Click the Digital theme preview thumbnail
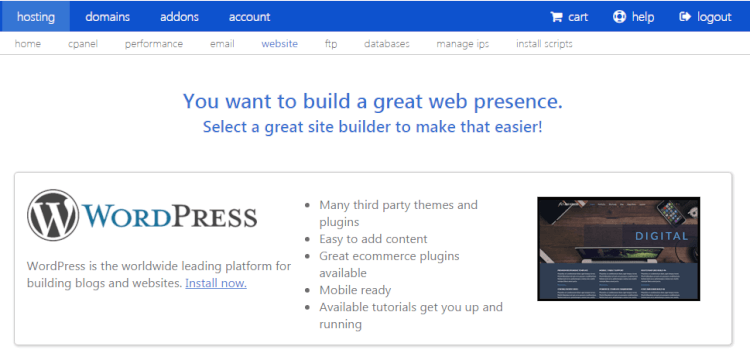Image resolution: width=750 pixels, height=360 pixels. tap(618, 249)
